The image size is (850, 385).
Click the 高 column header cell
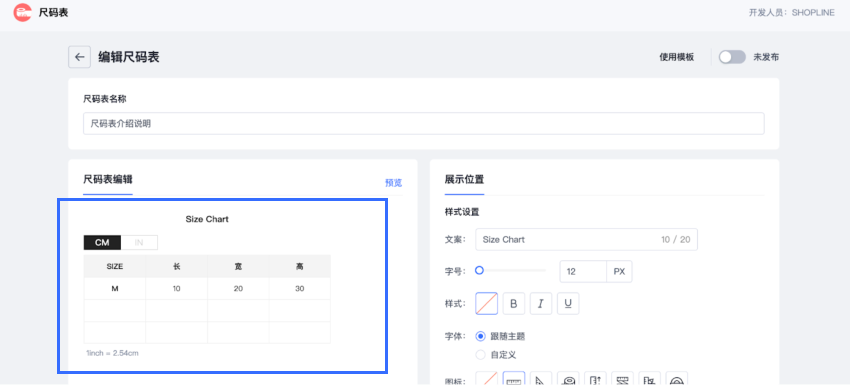pos(300,266)
